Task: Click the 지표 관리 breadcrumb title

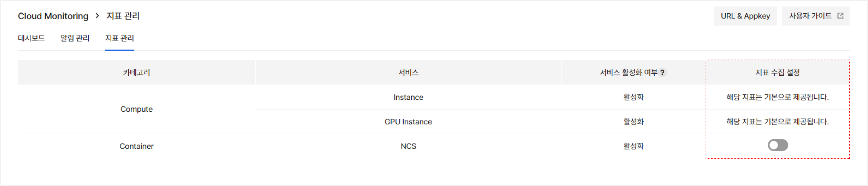Action: (123, 16)
